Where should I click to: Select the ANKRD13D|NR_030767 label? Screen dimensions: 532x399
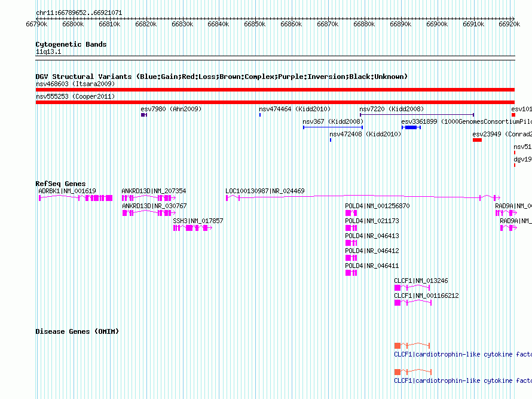coord(154,206)
